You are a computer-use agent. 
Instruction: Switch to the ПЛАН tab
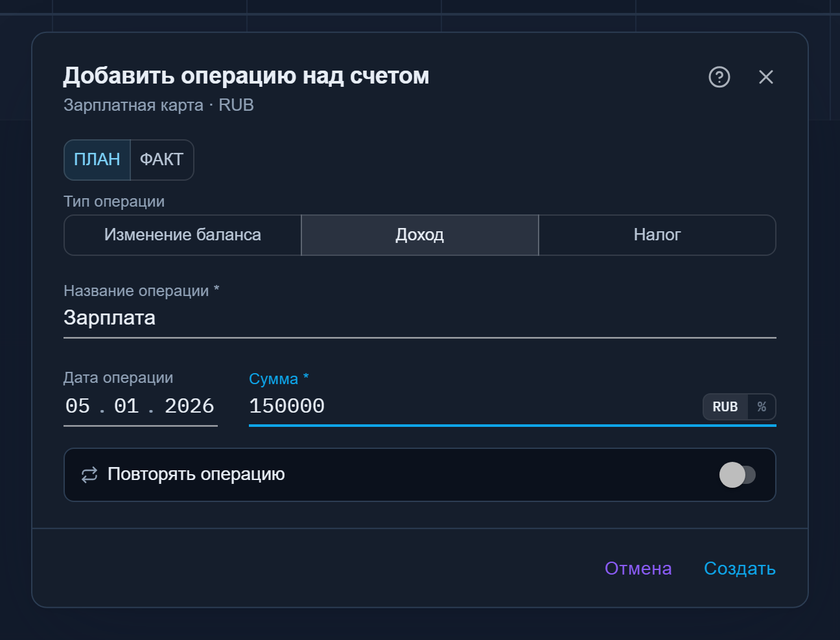(x=97, y=160)
